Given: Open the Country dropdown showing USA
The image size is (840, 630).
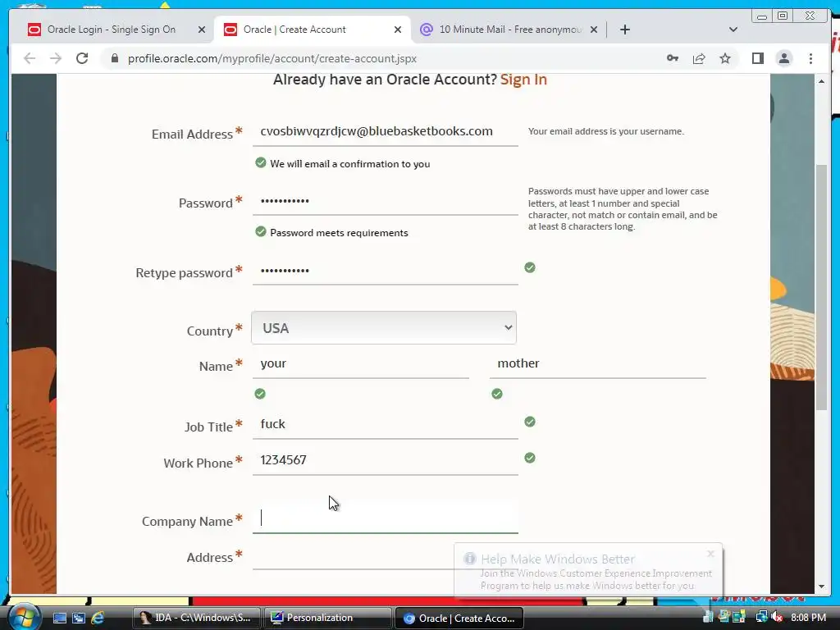Looking at the screenshot, I should tap(384, 328).
